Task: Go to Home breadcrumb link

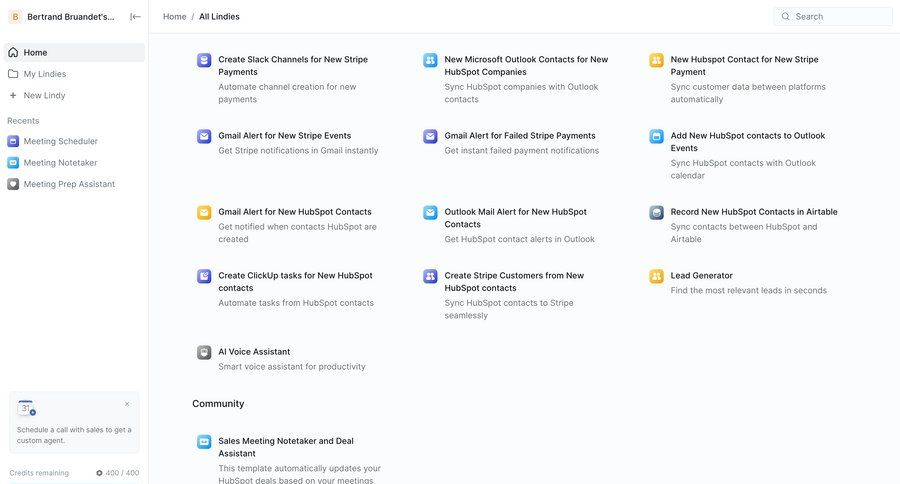Action: pos(174,17)
